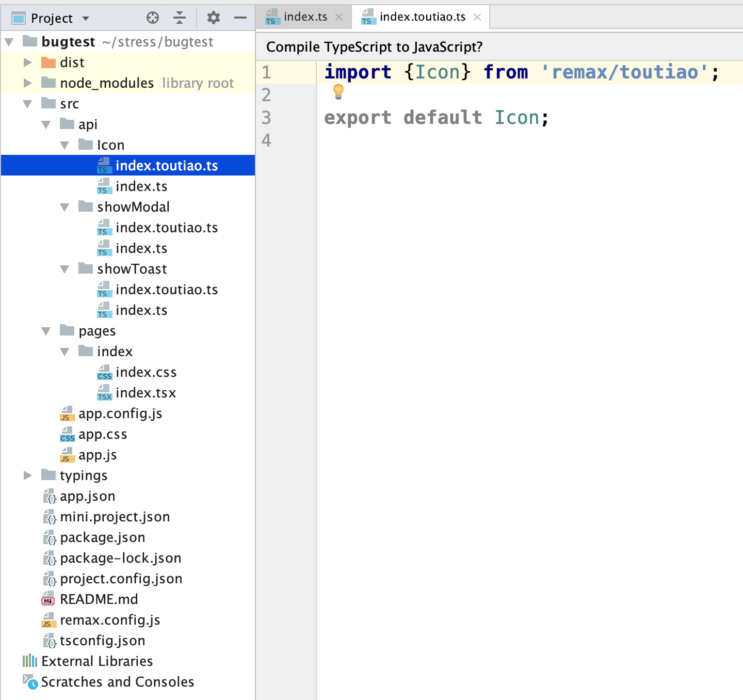Select project.config.json file

point(121,579)
